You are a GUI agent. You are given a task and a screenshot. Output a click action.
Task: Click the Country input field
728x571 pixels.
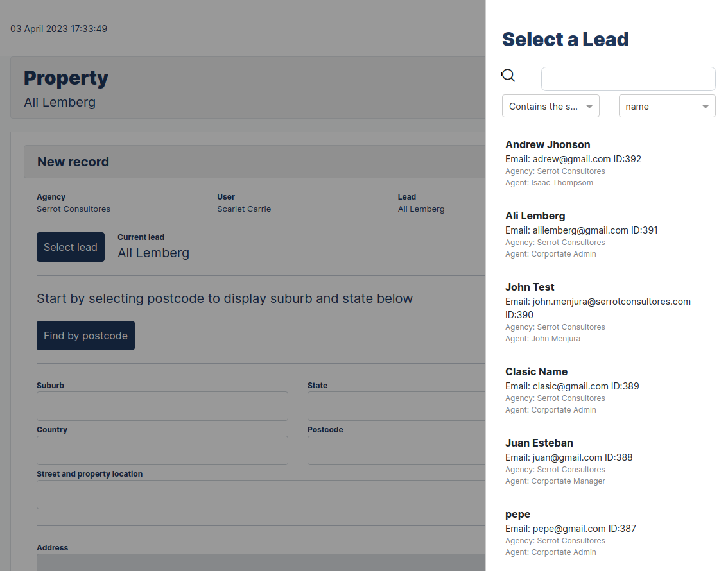(162, 450)
